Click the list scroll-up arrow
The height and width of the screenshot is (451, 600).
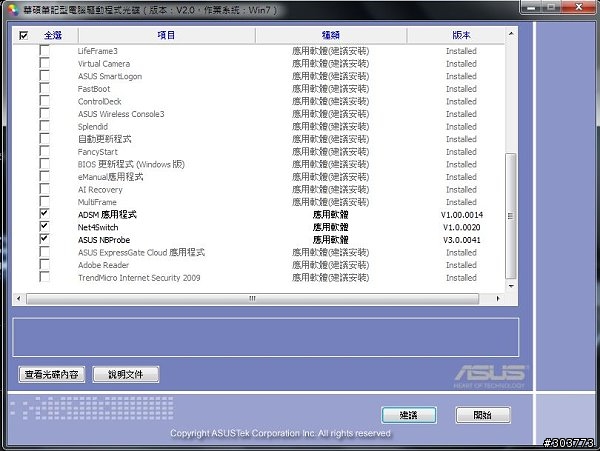pyautogui.click(x=511, y=34)
